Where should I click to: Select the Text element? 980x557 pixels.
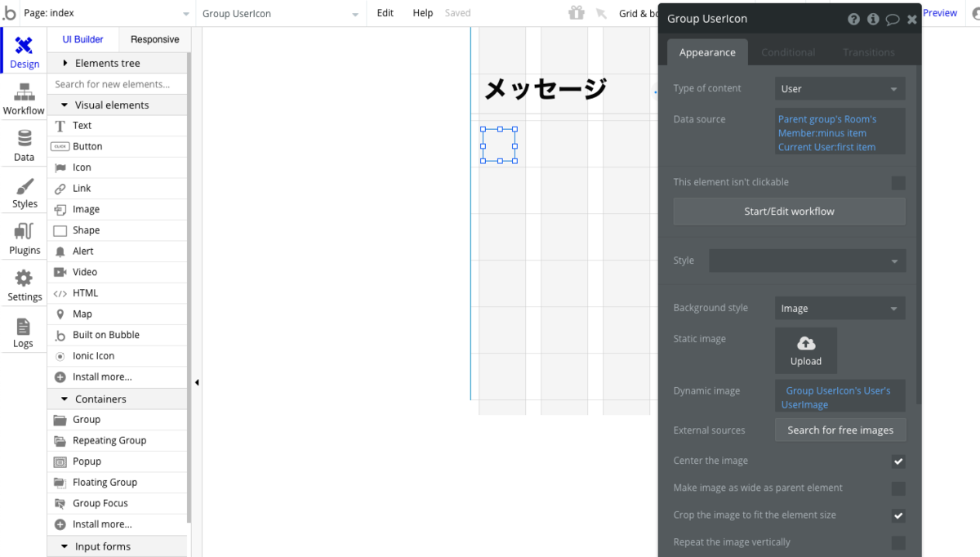pos(118,126)
